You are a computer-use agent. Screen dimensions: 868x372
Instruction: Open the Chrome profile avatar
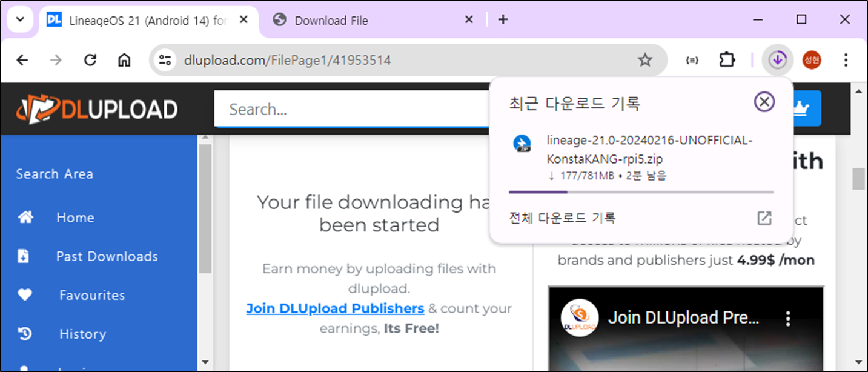(812, 60)
